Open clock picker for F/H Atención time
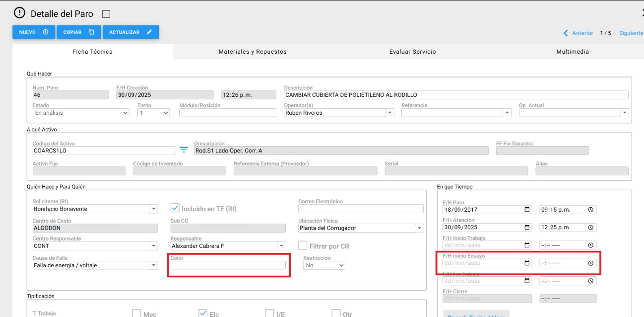Screen dimensions: 644x317 pyautogui.click(x=590, y=228)
